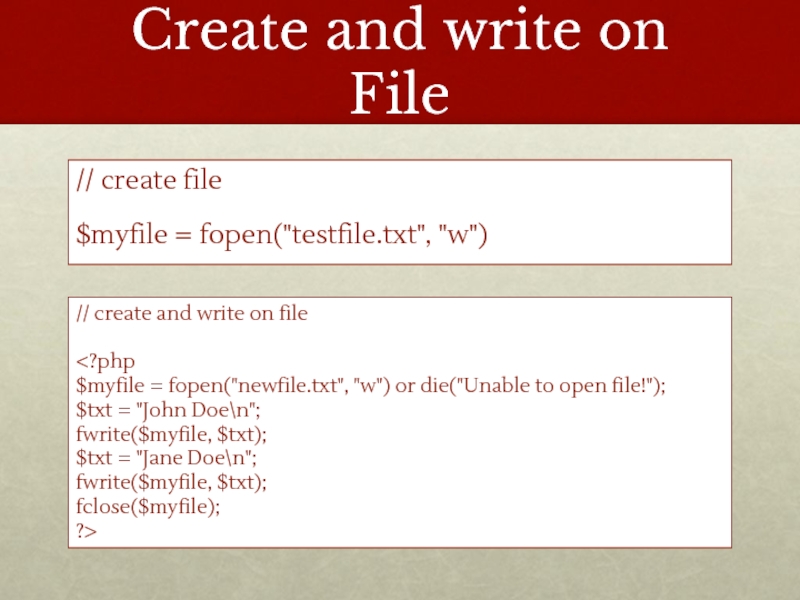Image resolution: width=800 pixels, height=600 pixels.
Task: Click the "fclose($myfile);" code line
Action: (147, 506)
